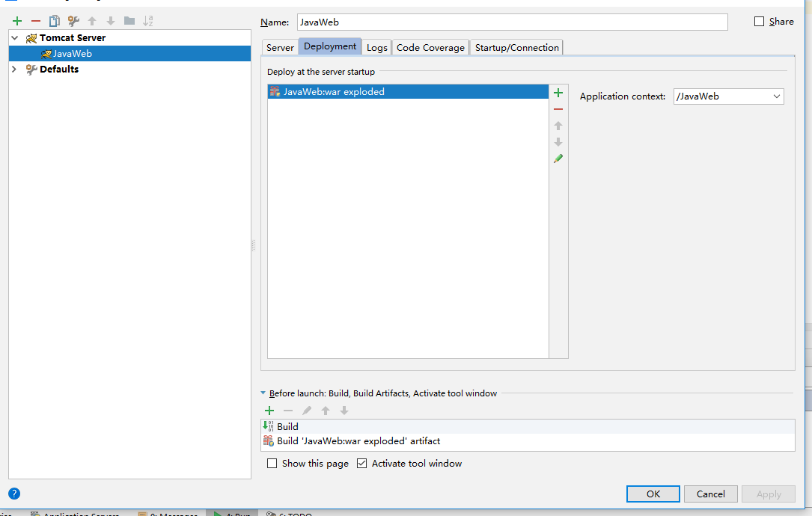Open the Application context dropdown
The width and height of the screenshot is (812, 516).
[777, 96]
